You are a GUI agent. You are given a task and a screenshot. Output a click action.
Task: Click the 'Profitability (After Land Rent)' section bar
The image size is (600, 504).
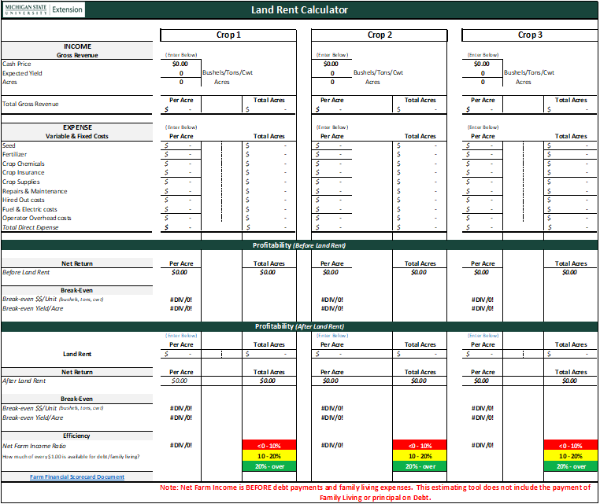coord(299,327)
